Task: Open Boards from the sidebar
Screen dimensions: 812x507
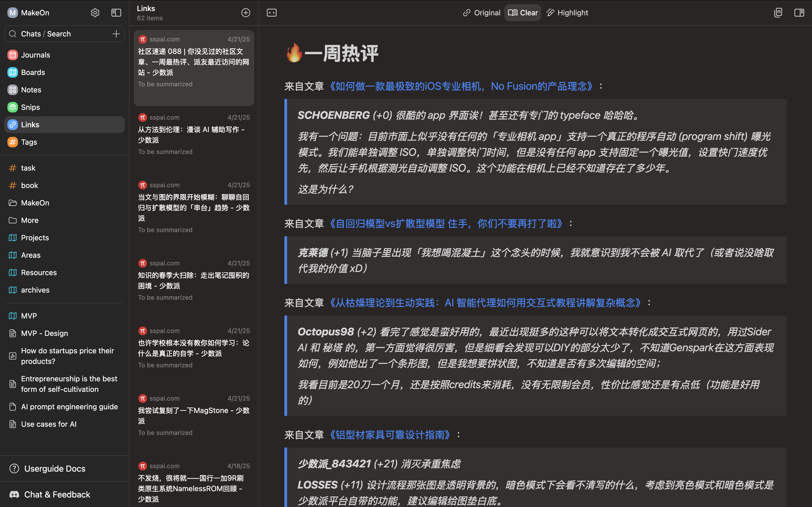Action: pos(33,72)
